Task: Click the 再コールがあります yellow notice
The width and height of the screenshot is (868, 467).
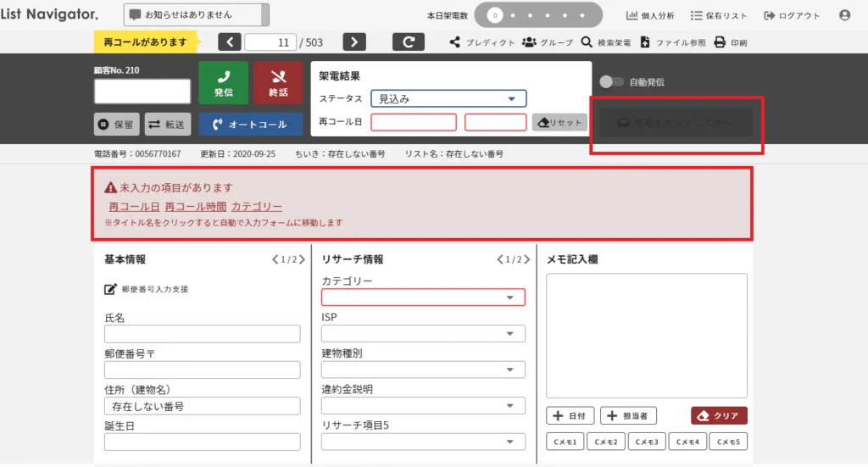Action: coord(145,42)
